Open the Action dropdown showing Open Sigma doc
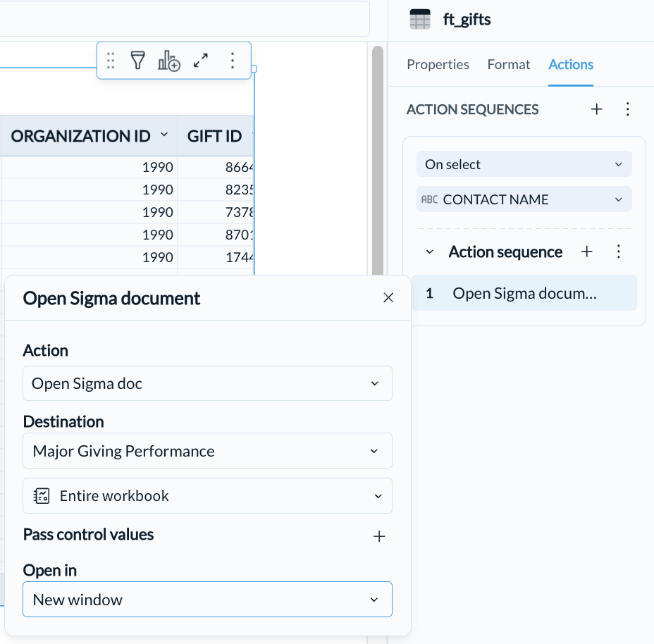654x644 pixels. [x=207, y=383]
